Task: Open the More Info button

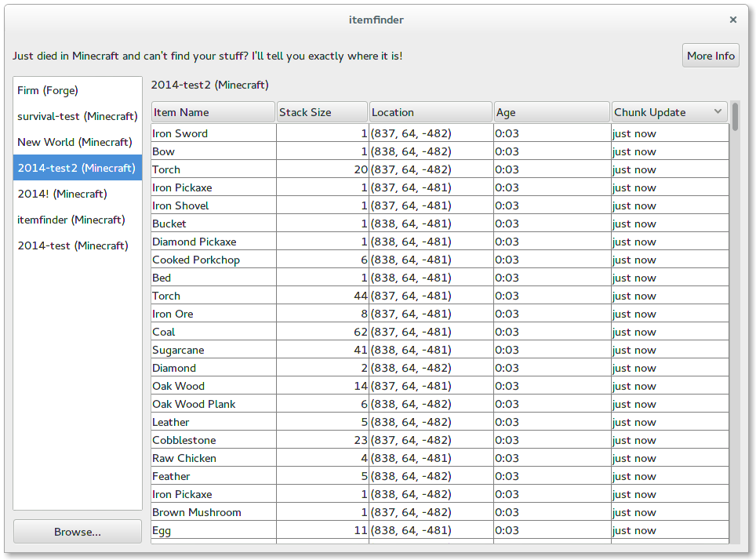Action: pos(711,56)
